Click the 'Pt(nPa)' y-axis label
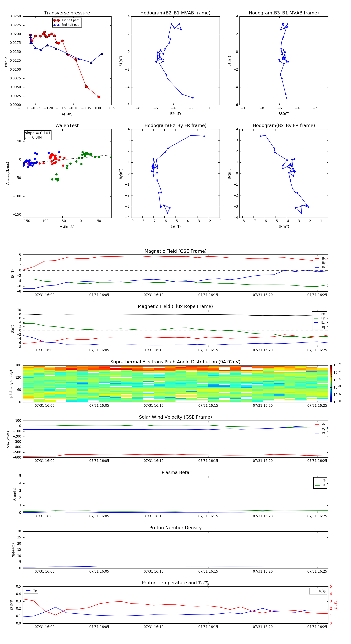This screenshot has width=351, height=644. pyautogui.click(x=6, y=61)
